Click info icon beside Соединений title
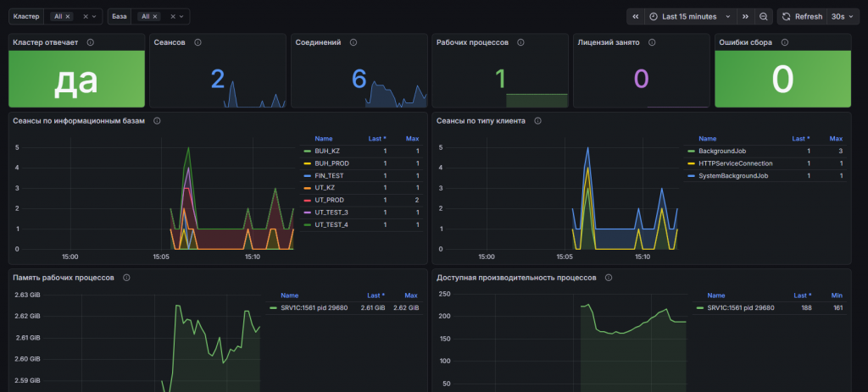868x392 pixels. coord(353,42)
